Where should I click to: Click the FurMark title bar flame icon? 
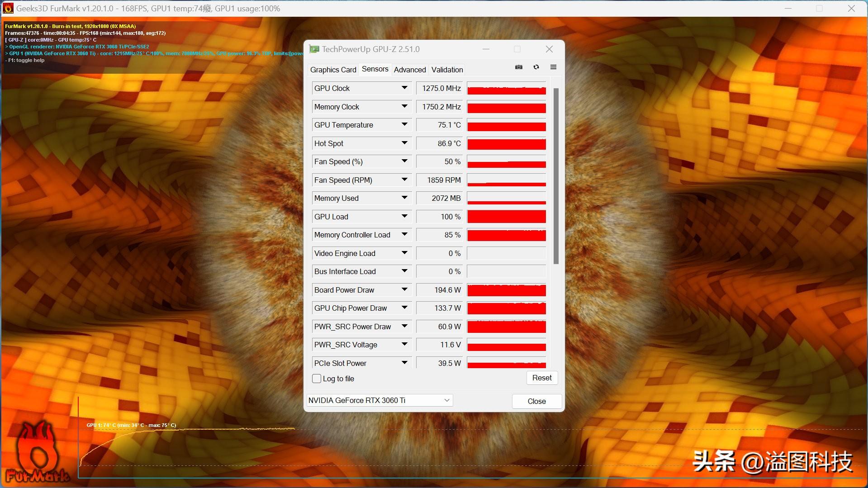8,8
